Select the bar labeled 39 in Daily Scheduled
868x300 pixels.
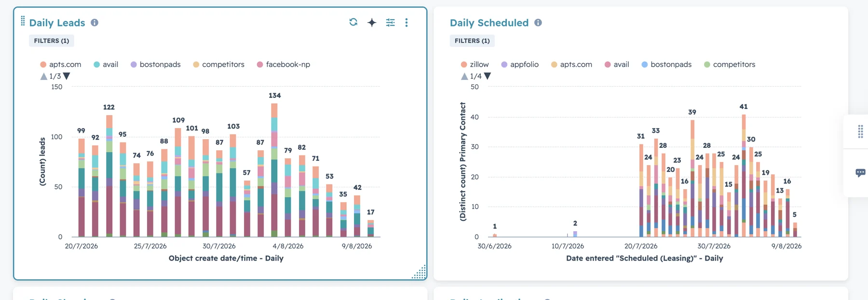[692, 179]
